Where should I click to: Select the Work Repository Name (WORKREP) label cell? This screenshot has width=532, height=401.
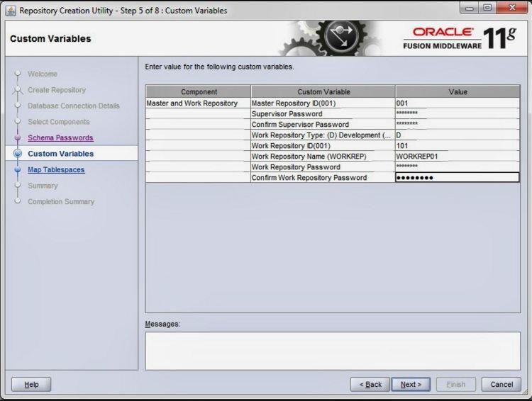[323, 157]
